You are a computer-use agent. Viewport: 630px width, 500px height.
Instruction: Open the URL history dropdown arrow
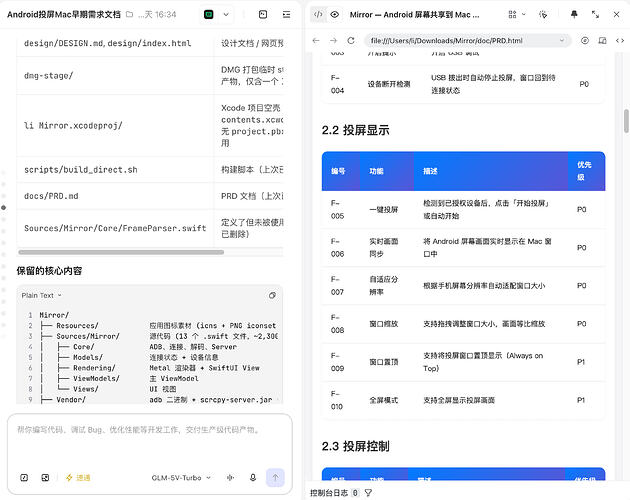pyautogui.click(x=562, y=41)
